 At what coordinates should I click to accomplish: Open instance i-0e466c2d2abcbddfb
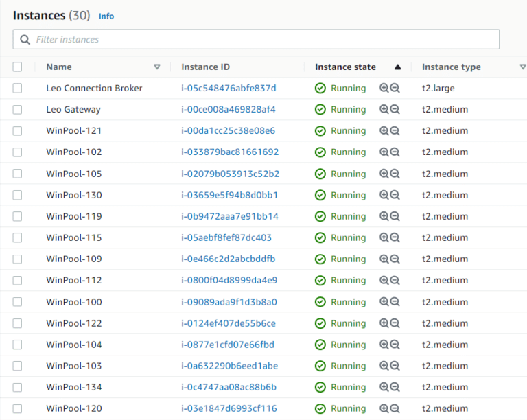click(229, 259)
